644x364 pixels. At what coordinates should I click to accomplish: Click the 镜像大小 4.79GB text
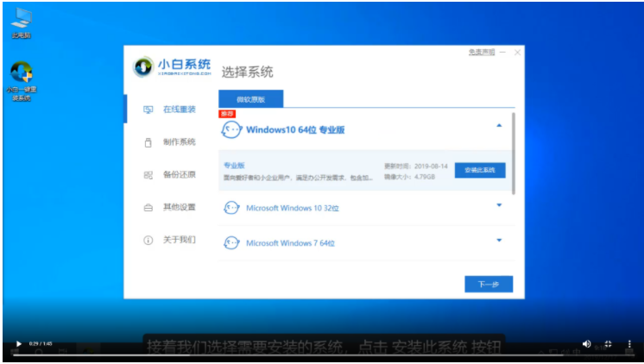point(409,177)
